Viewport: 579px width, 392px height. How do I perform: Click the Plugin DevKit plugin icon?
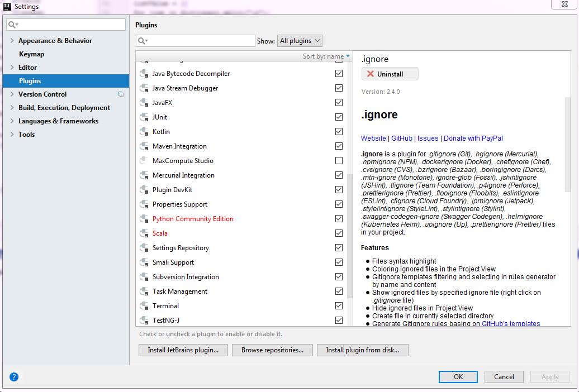click(x=144, y=190)
